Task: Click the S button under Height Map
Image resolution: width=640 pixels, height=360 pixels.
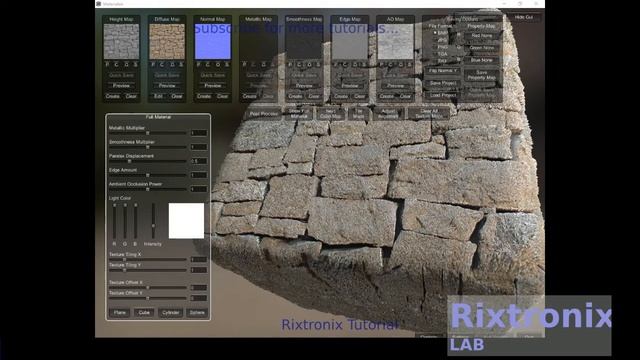Action: pyautogui.click(x=136, y=64)
